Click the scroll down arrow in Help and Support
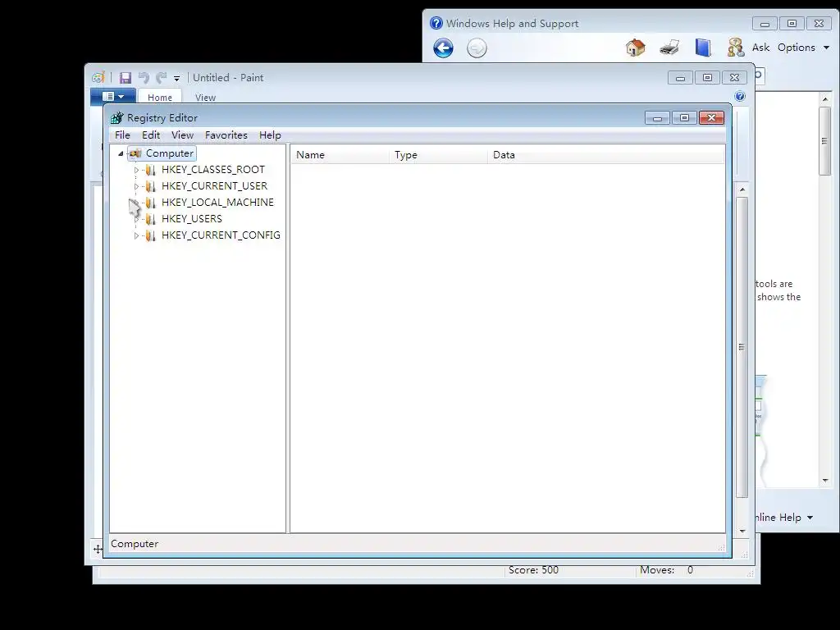 pyautogui.click(x=825, y=481)
